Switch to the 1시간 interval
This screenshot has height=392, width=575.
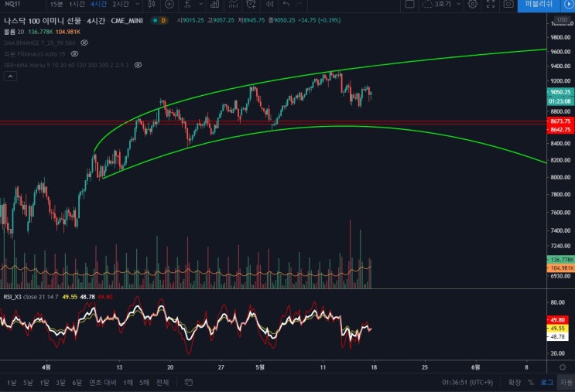pyautogui.click(x=77, y=4)
